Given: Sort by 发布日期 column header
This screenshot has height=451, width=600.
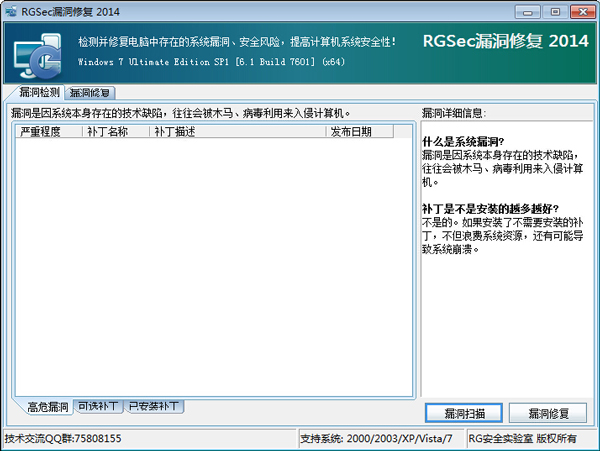Looking at the screenshot, I should [360, 132].
